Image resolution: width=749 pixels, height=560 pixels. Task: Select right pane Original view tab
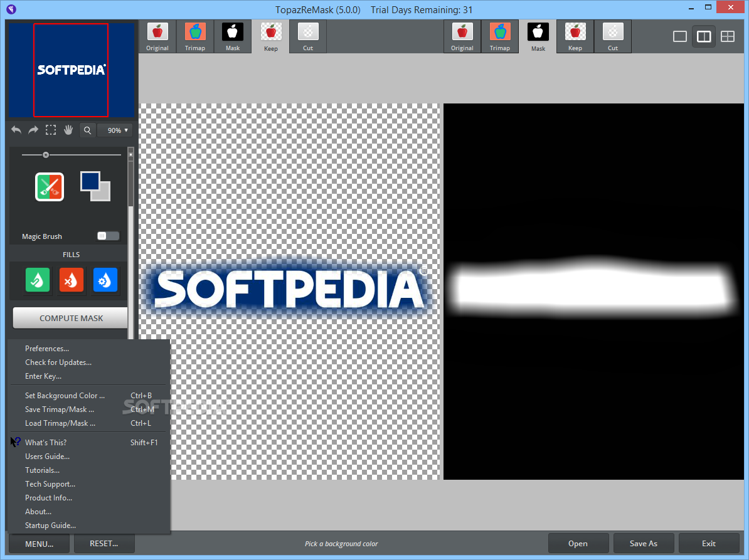[462, 37]
